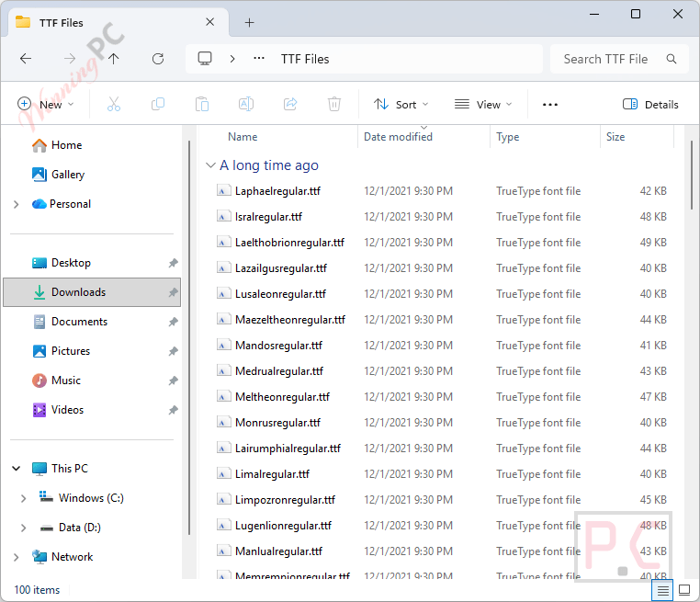Click the TTF Files breadcrumb in address bar
The image size is (700, 602).
[305, 59]
